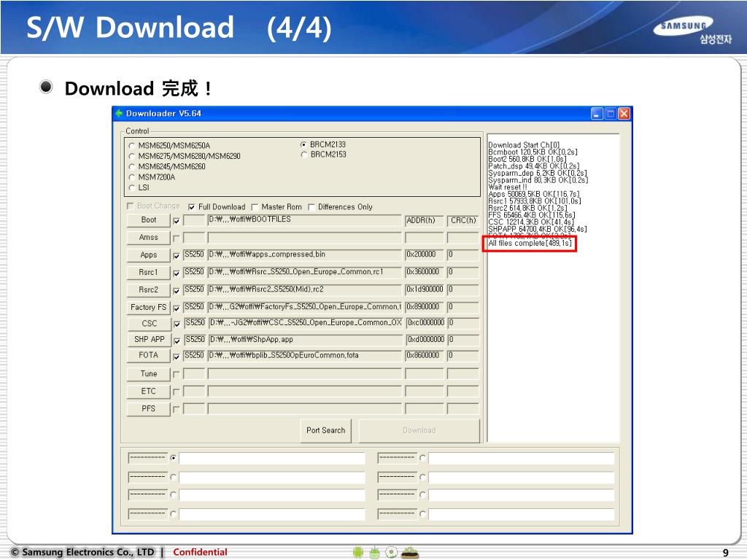
Task: Click the 0xc0000000 address field
Action: 425,323
